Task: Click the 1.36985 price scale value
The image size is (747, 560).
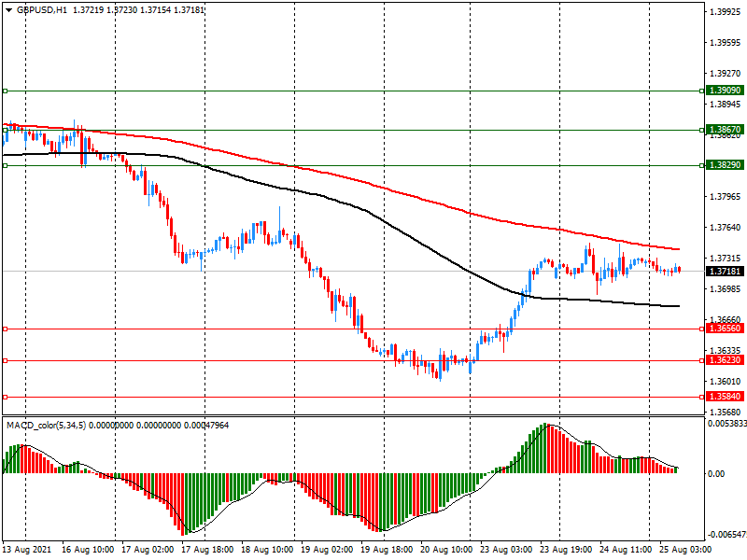Action: (726, 289)
